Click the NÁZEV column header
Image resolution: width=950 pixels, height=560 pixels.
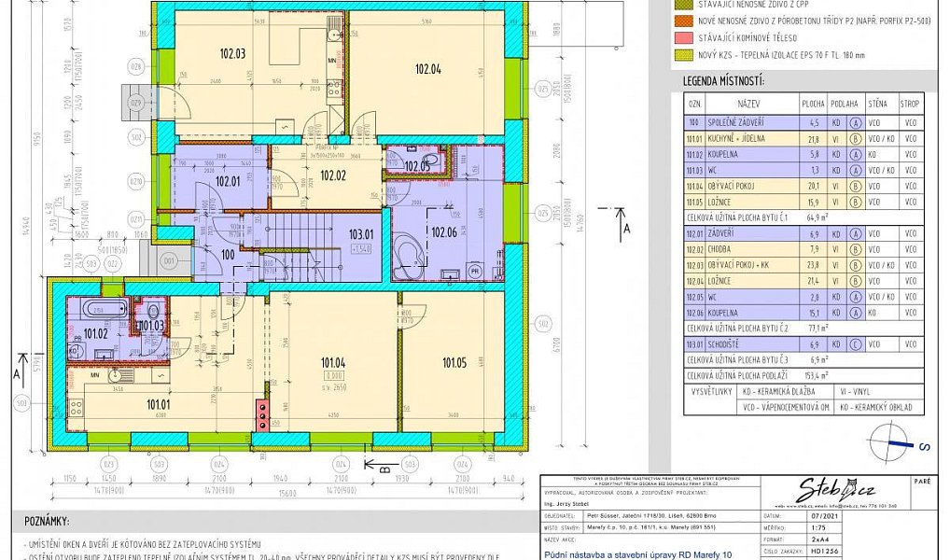(x=748, y=104)
